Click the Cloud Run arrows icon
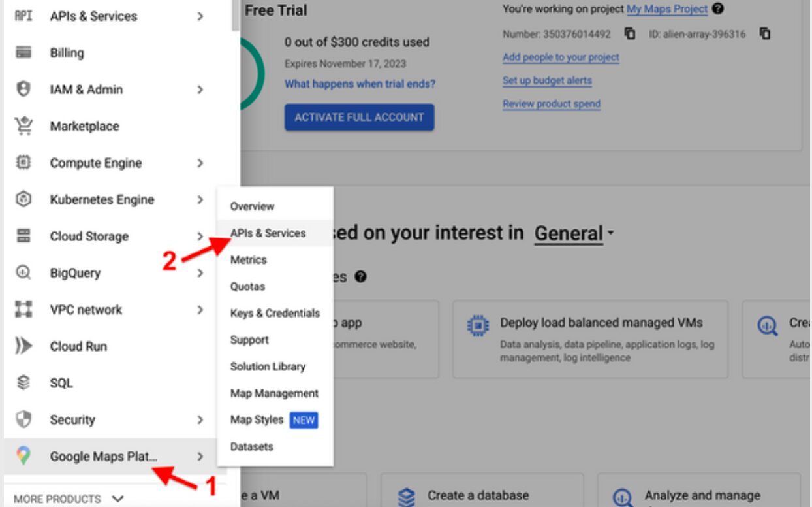Viewport: 812px width, 507px height. 23,346
